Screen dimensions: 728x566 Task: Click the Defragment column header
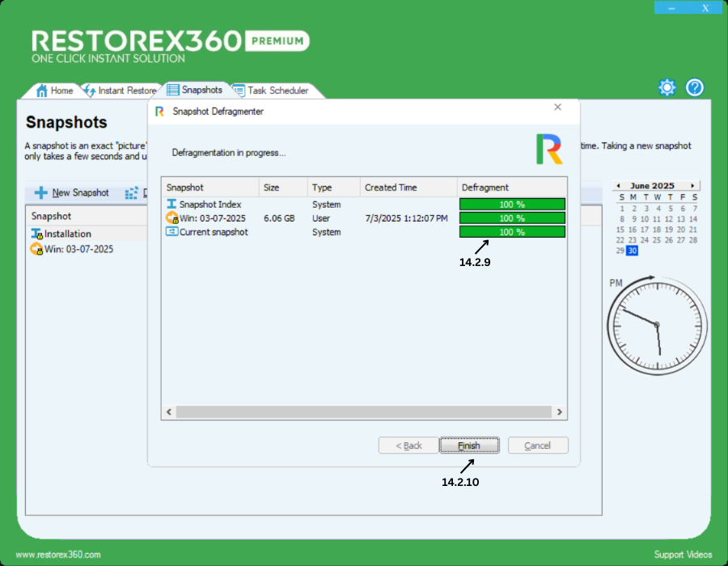[x=485, y=188]
